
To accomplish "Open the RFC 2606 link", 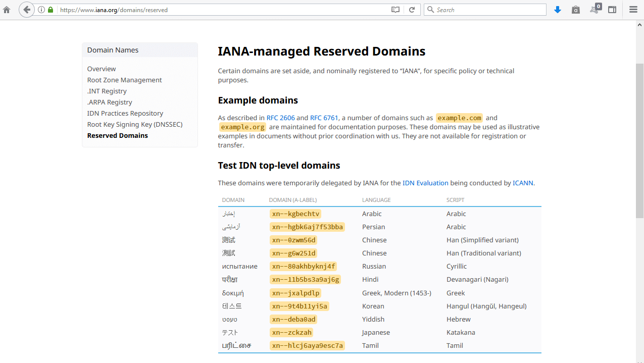I will click(281, 118).
